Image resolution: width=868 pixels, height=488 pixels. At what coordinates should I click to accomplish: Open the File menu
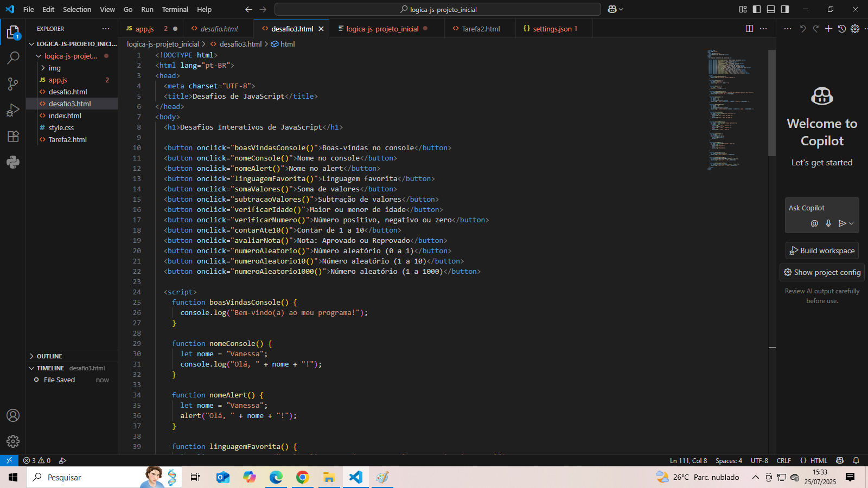pos(29,9)
